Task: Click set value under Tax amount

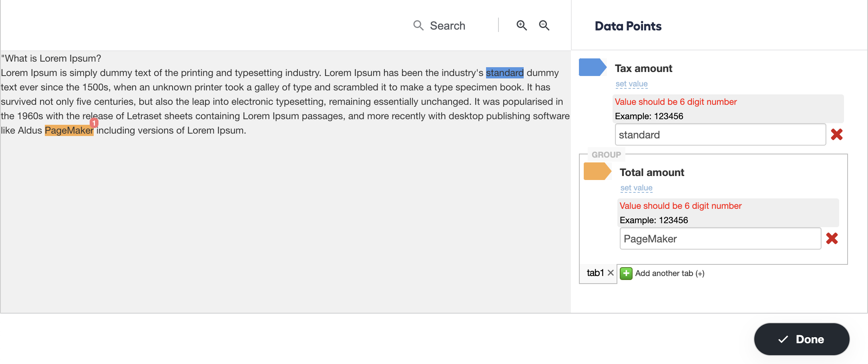Action: (x=631, y=84)
